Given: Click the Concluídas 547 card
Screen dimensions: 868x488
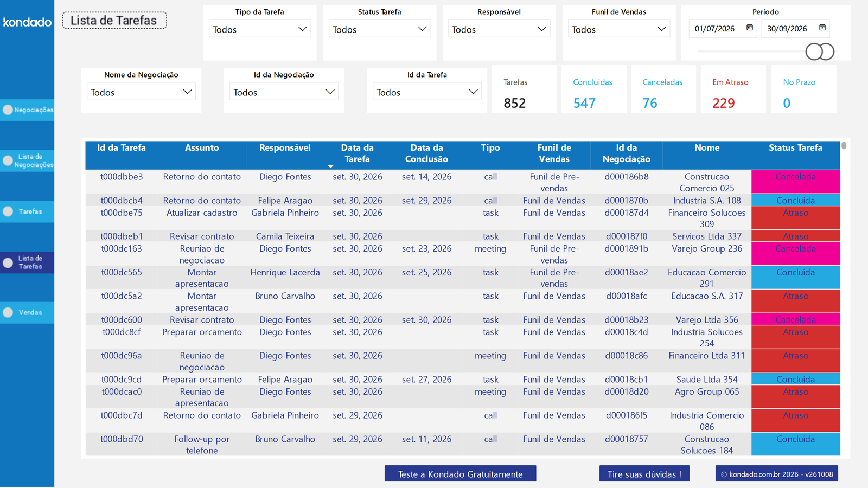Looking at the screenshot, I should point(593,89).
